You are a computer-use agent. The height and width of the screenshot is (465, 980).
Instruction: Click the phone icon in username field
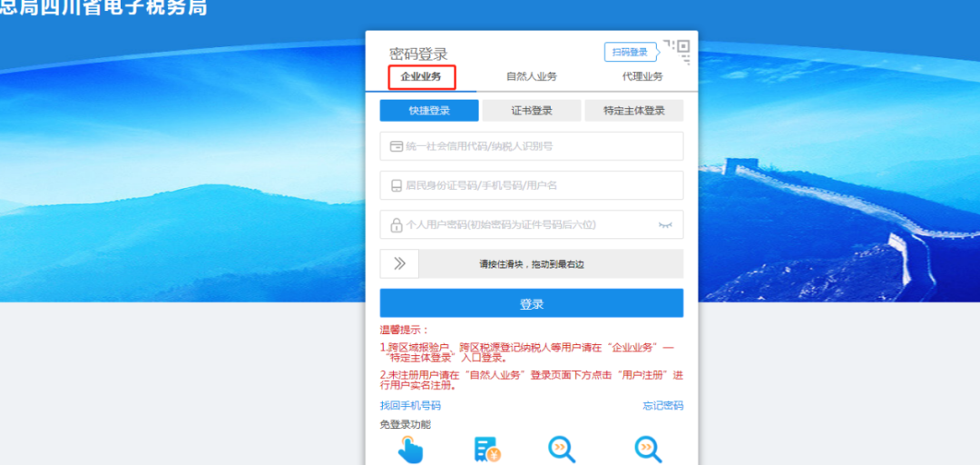396,186
